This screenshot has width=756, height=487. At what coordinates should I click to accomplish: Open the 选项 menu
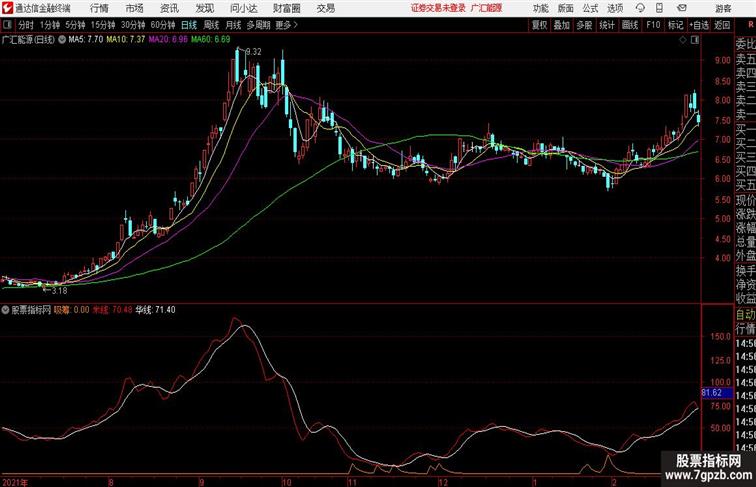click(x=615, y=8)
